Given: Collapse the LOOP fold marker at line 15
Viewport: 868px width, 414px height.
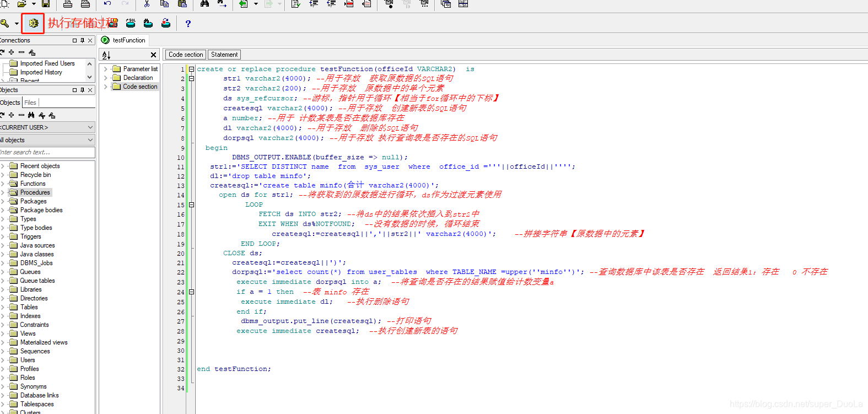Looking at the screenshot, I should coord(191,205).
